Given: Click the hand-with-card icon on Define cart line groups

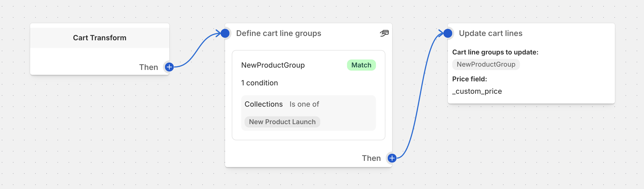Looking at the screenshot, I should (x=385, y=33).
